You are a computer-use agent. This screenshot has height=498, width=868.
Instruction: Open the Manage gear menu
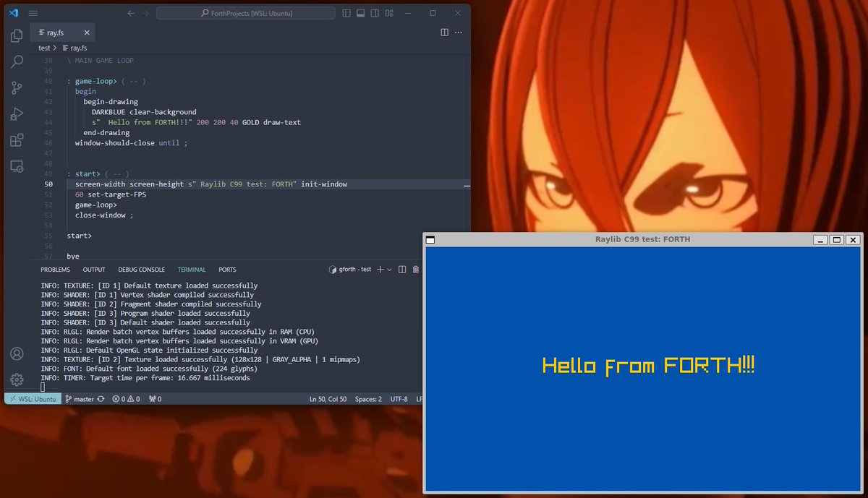pyautogui.click(x=17, y=379)
